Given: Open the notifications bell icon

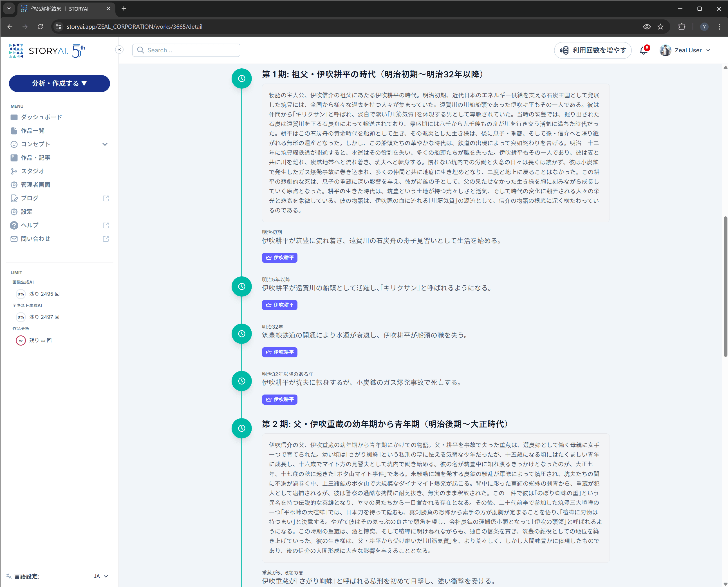Looking at the screenshot, I should click(644, 50).
